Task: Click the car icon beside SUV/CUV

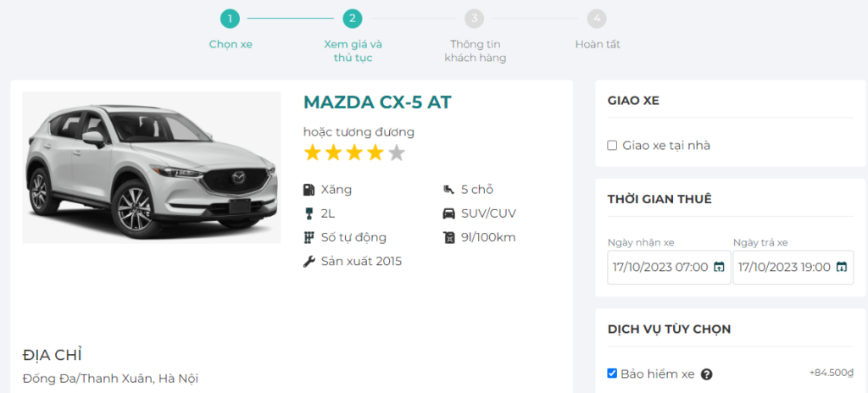Action: tap(449, 213)
